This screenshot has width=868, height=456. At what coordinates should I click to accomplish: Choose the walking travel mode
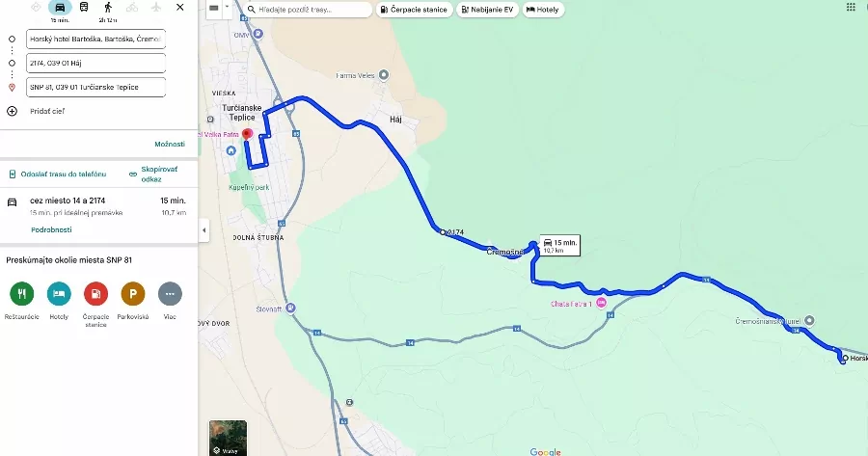[108, 7]
